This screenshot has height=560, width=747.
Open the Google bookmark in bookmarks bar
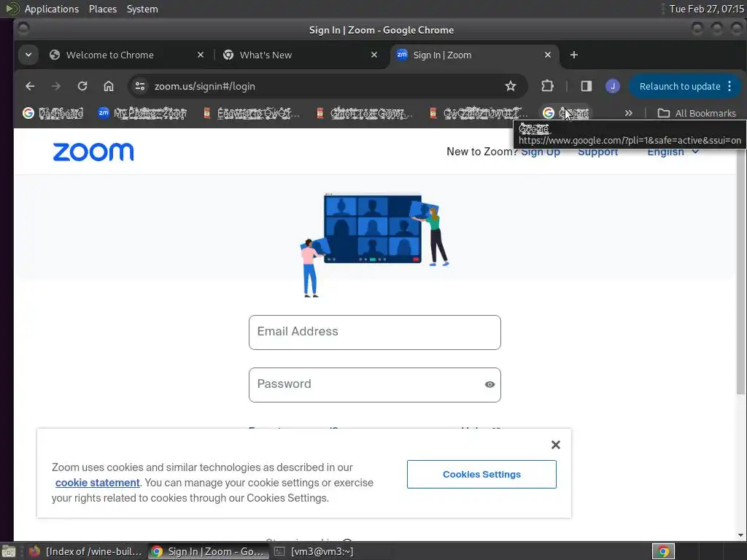(x=566, y=113)
